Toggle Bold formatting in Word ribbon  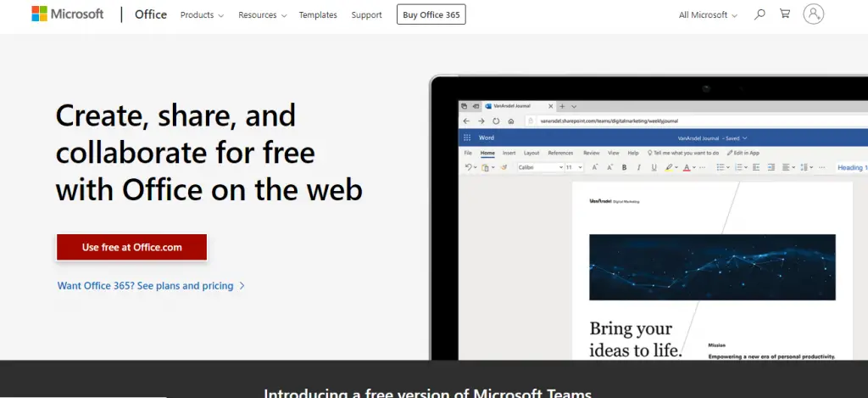pos(625,167)
